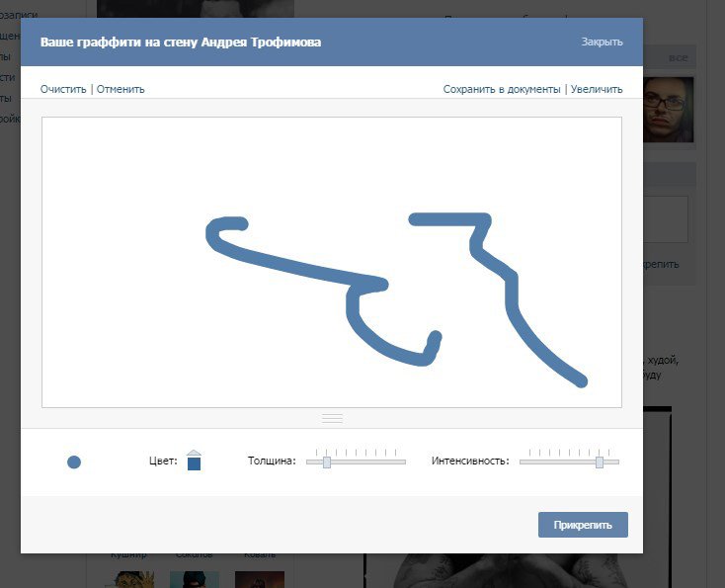The height and width of the screenshot is (588, 725).
Task: Click the Интенсивность intensity slider handle
Action: click(600, 462)
